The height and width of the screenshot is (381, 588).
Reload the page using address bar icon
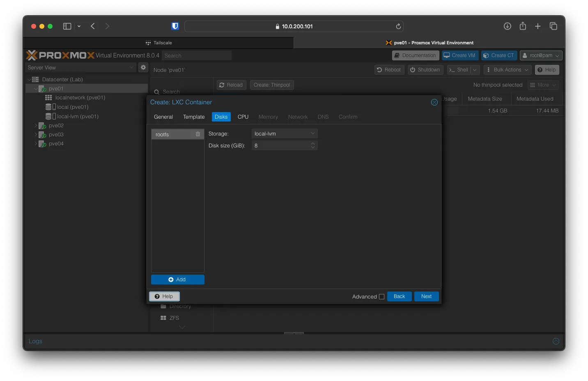[398, 26]
